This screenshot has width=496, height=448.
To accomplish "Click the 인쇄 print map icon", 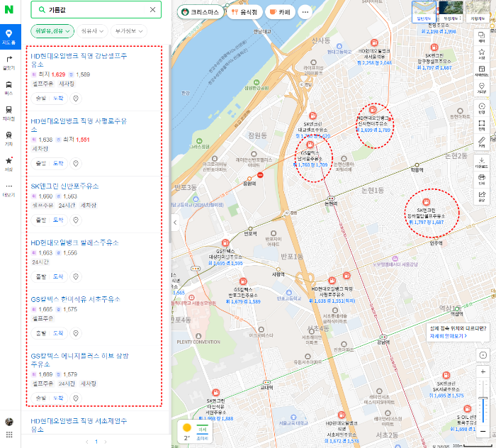I will [482, 179].
